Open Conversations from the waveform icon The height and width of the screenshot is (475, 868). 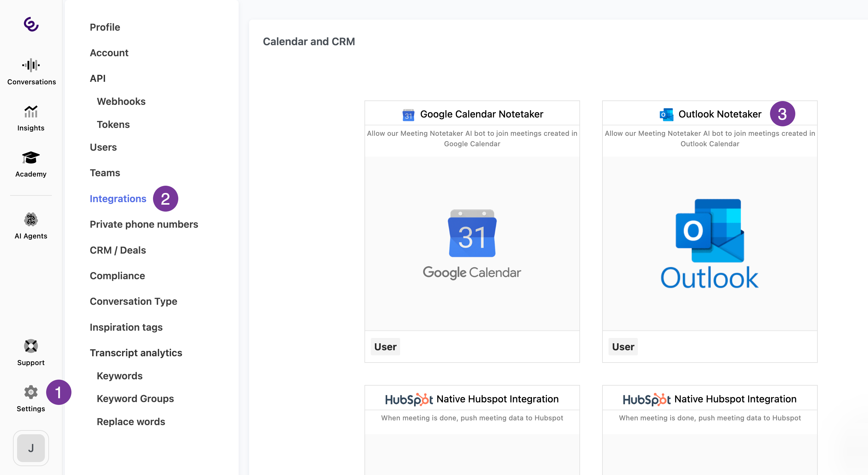pos(31,65)
